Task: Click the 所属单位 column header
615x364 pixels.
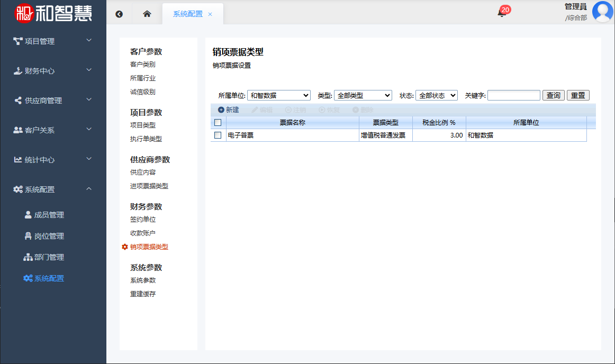Action: (x=526, y=122)
